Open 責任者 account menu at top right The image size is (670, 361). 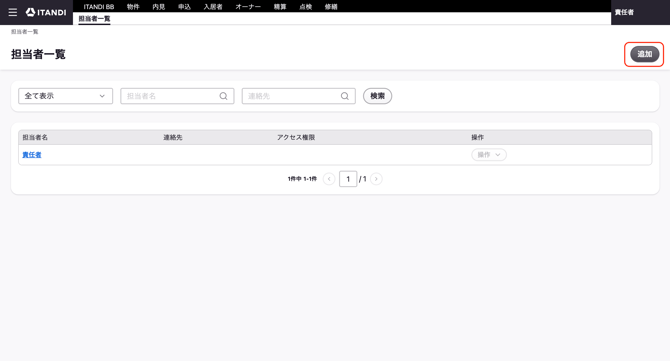[624, 12]
